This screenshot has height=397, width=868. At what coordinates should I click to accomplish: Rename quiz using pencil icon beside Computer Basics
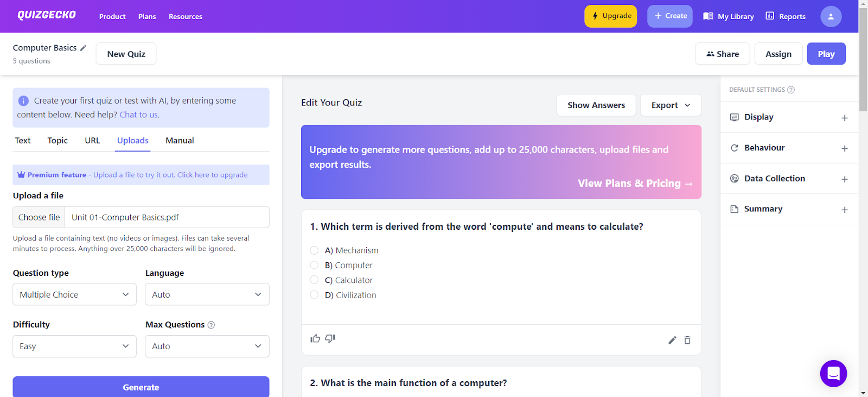tap(83, 48)
